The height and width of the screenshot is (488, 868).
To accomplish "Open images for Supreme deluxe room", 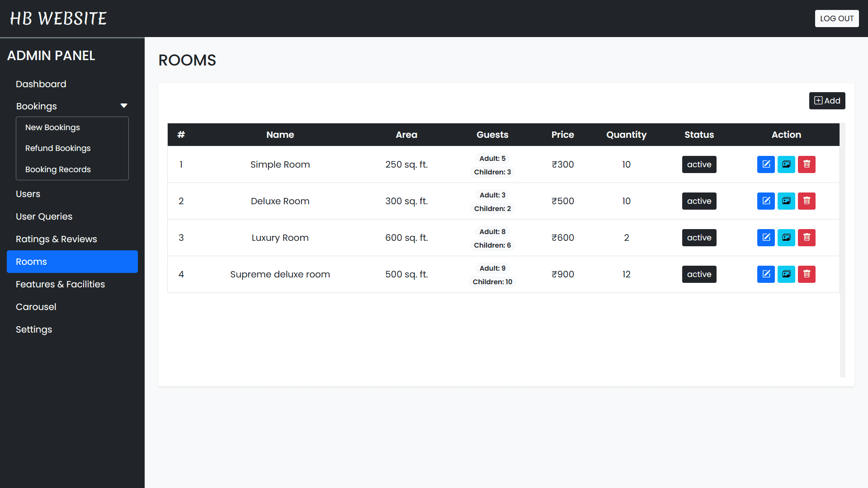I will 786,274.
